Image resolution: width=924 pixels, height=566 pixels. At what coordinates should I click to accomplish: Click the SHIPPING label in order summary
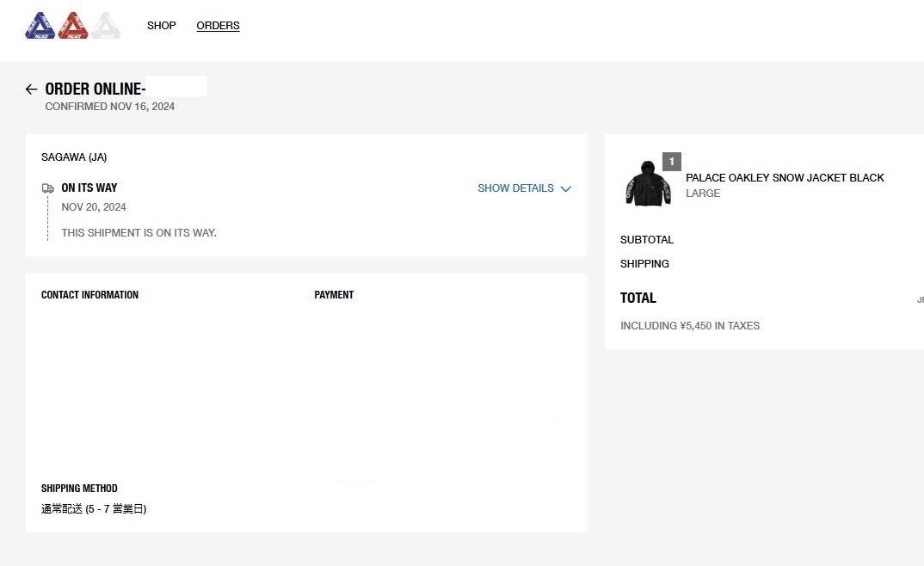click(644, 264)
